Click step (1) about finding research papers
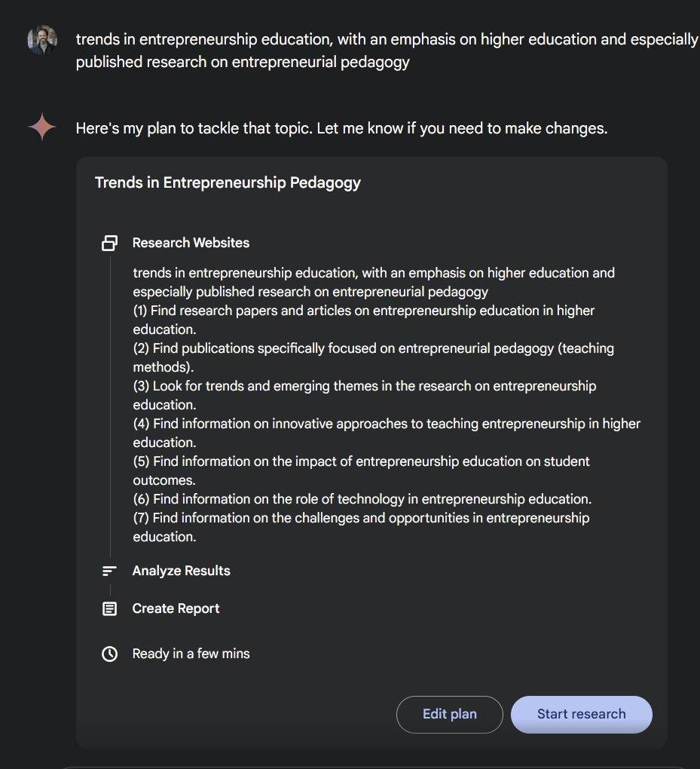Viewport: 700px width, 769px height. coord(364,320)
